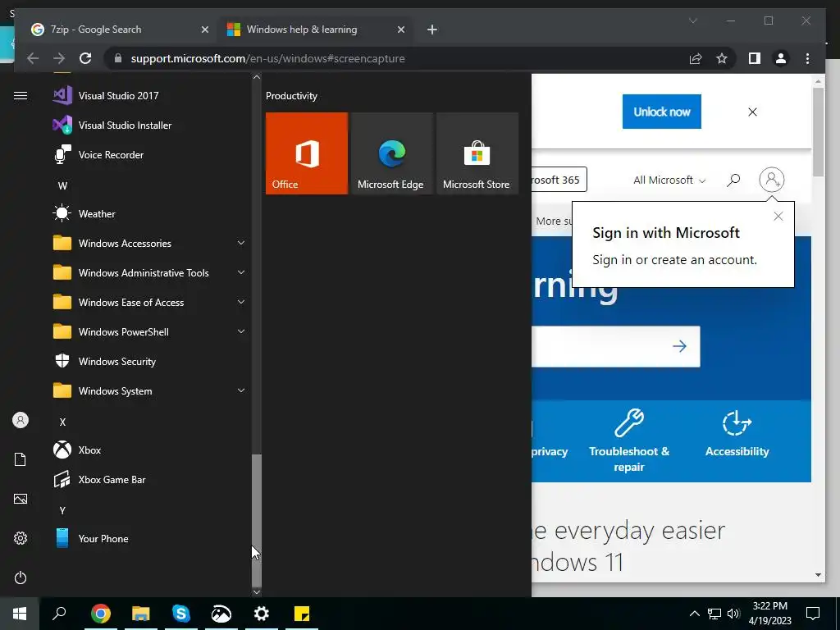Click the web page scrollbar thumb

pyautogui.click(x=818, y=132)
